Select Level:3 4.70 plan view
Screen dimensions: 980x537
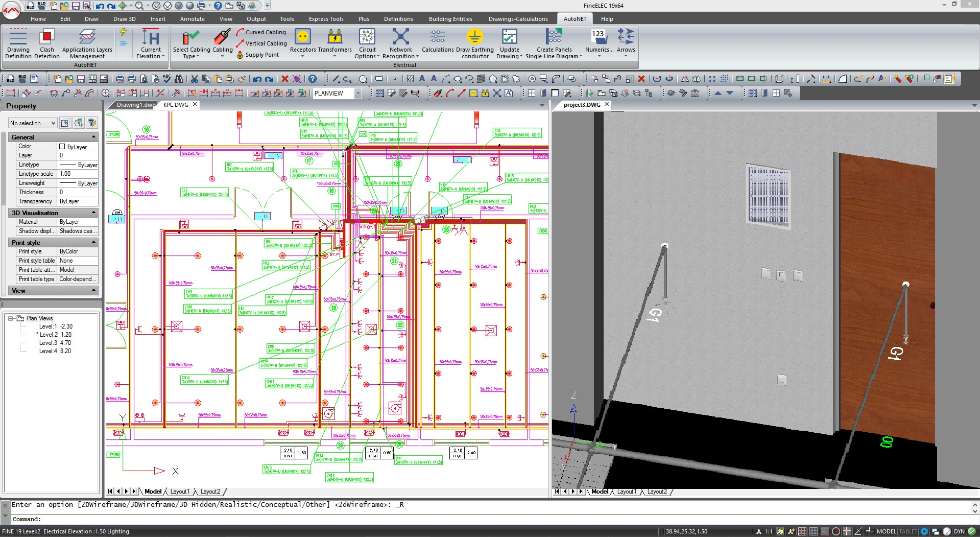[55, 343]
